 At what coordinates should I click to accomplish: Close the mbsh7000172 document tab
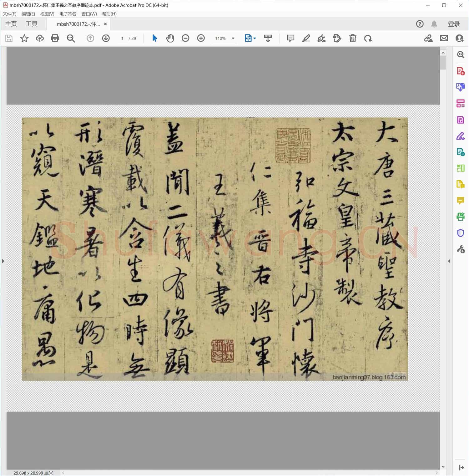[x=105, y=24]
